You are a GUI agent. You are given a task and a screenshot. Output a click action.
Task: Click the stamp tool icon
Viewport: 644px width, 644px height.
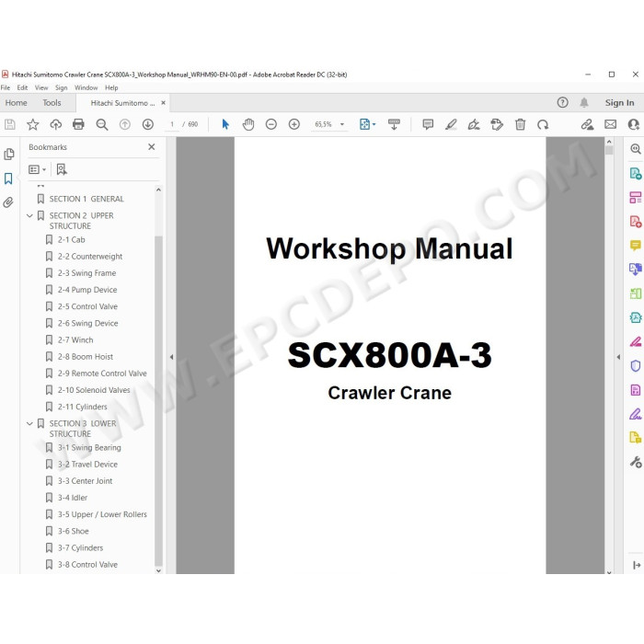click(497, 124)
